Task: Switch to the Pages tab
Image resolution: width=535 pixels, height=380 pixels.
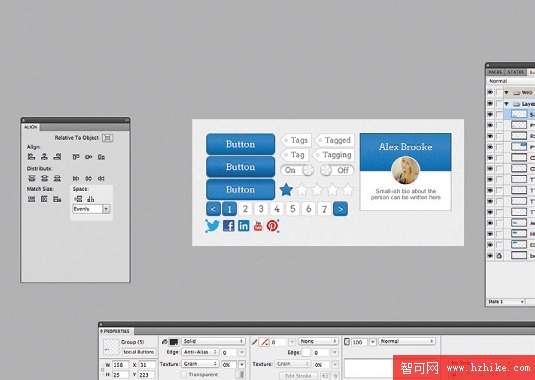Action: (495, 72)
